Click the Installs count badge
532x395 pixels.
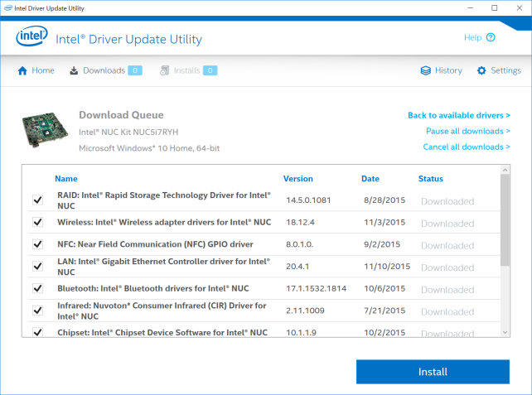[x=210, y=70]
